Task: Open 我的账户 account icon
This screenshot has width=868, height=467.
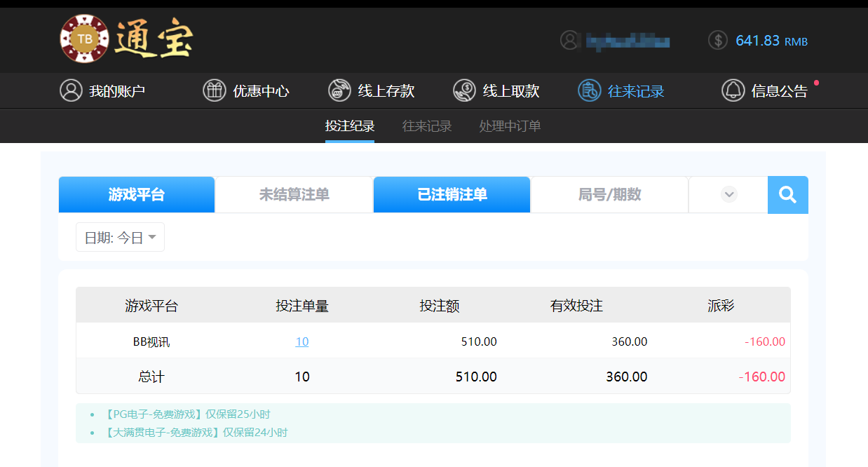Action: pyautogui.click(x=70, y=90)
